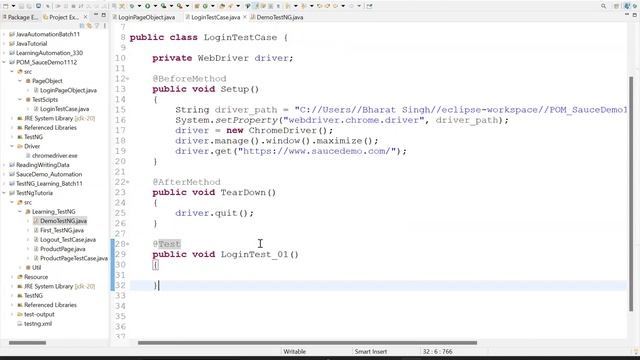
Task: Open the External Tools dropdown arrow
Action: coord(187,6)
